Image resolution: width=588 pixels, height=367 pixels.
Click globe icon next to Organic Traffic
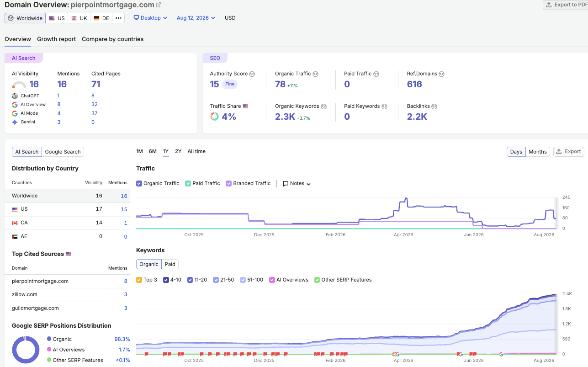pyautogui.click(x=316, y=74)
